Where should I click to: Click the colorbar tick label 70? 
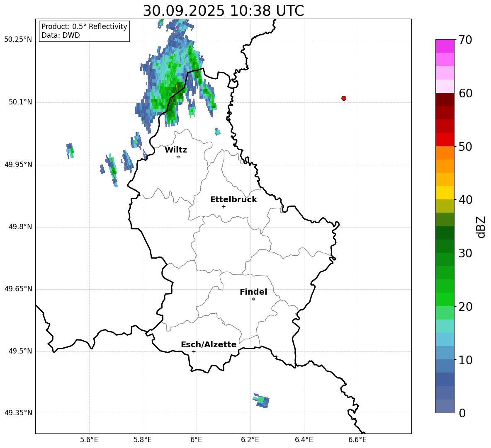(465, 40)
